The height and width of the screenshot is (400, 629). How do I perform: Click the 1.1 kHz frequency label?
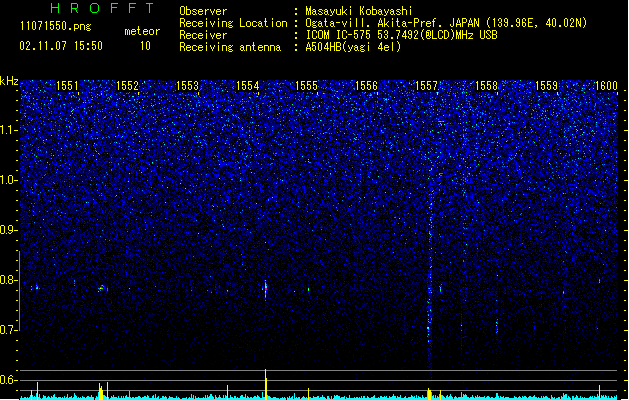coord(8,130)
